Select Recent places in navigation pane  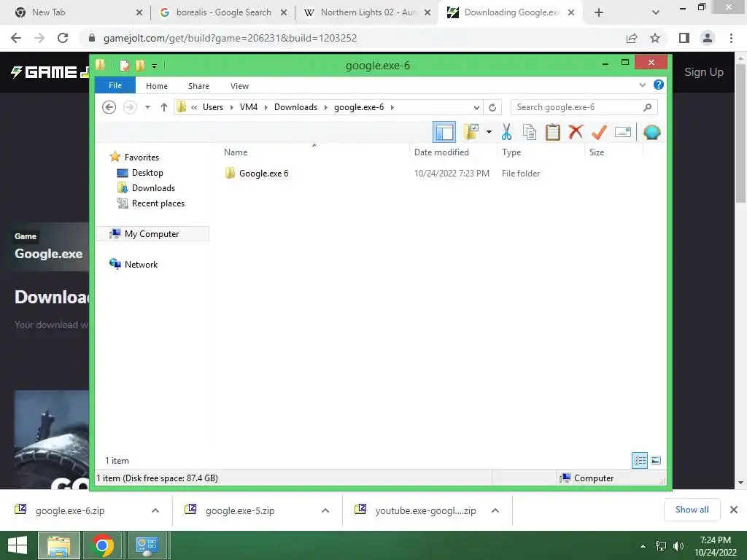click(x=158, y=203)
